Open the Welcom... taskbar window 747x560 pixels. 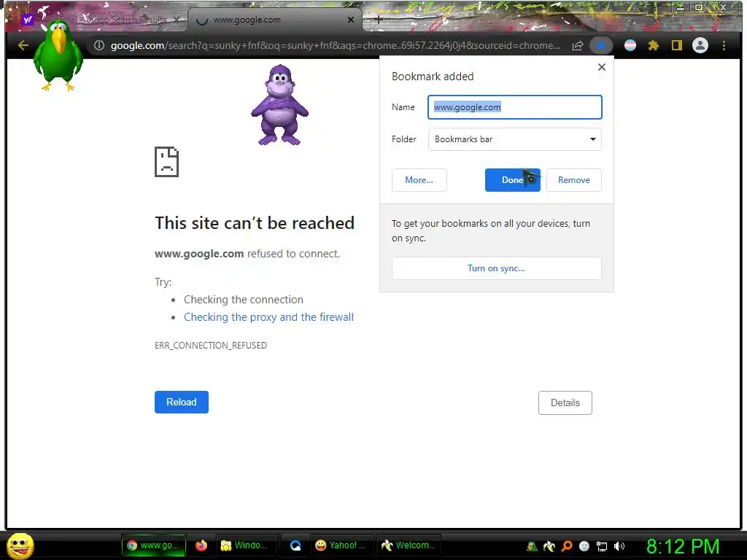point(409,545)
